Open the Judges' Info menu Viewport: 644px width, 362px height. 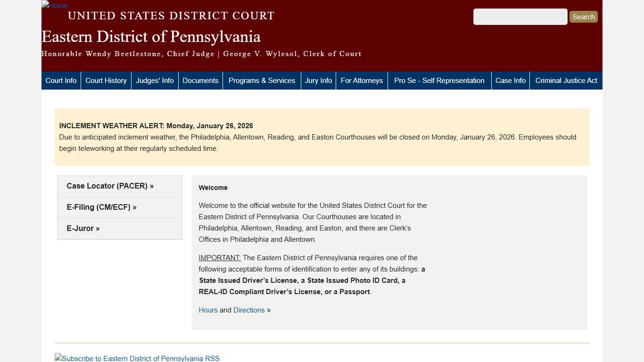pos(155,80)
